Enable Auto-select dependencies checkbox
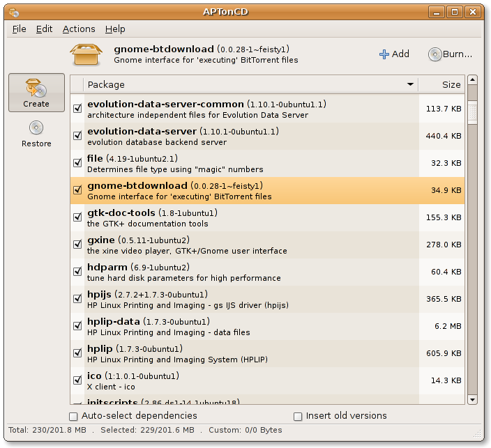The height and width of the screenshot is (448, 491). tap(73, 417)
